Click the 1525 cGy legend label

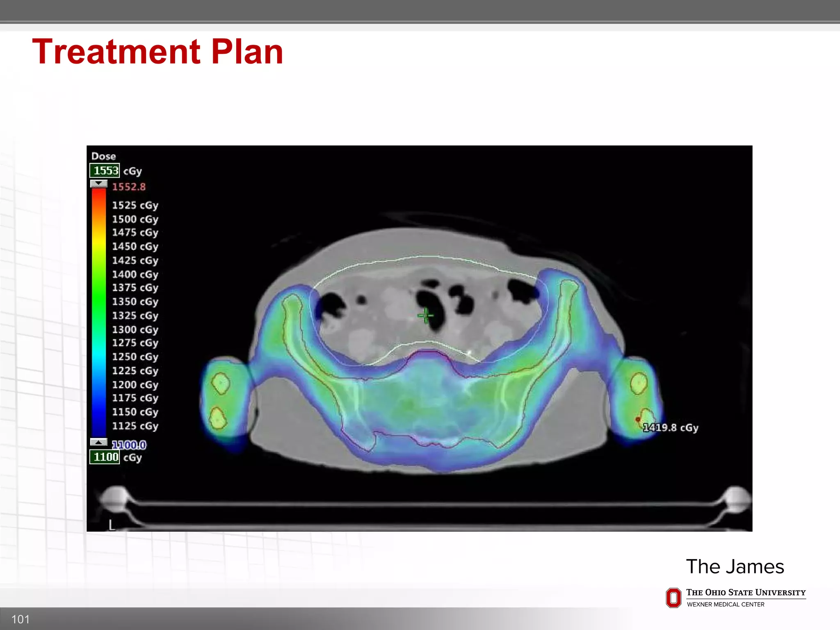(135, 205)
